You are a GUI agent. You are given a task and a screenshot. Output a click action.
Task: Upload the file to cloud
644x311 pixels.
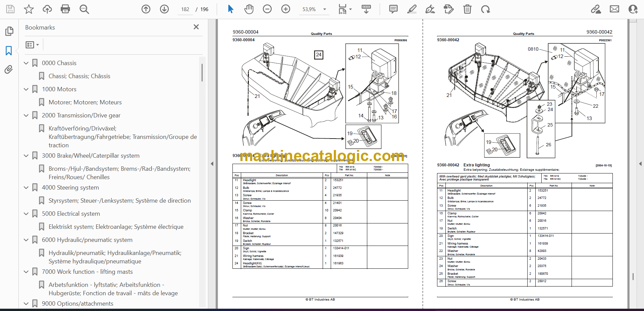[47, 9]
